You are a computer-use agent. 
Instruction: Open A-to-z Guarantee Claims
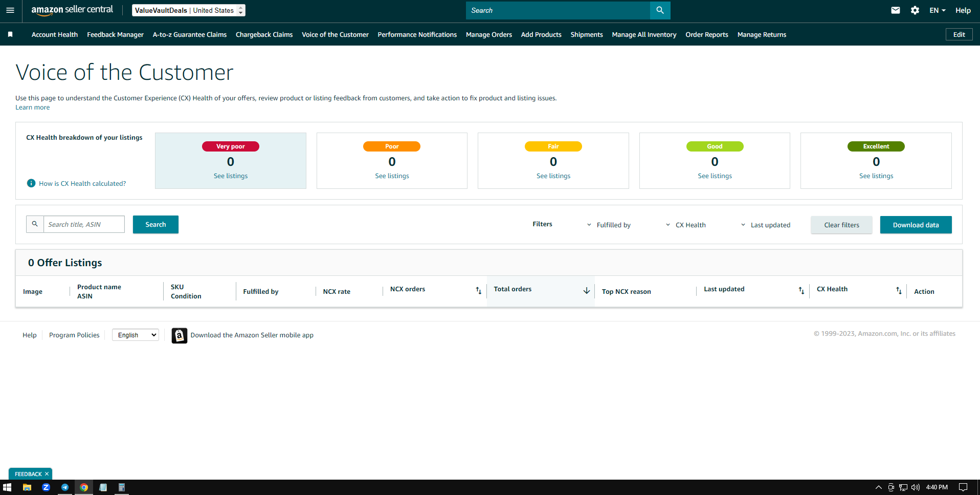point(190,34)
